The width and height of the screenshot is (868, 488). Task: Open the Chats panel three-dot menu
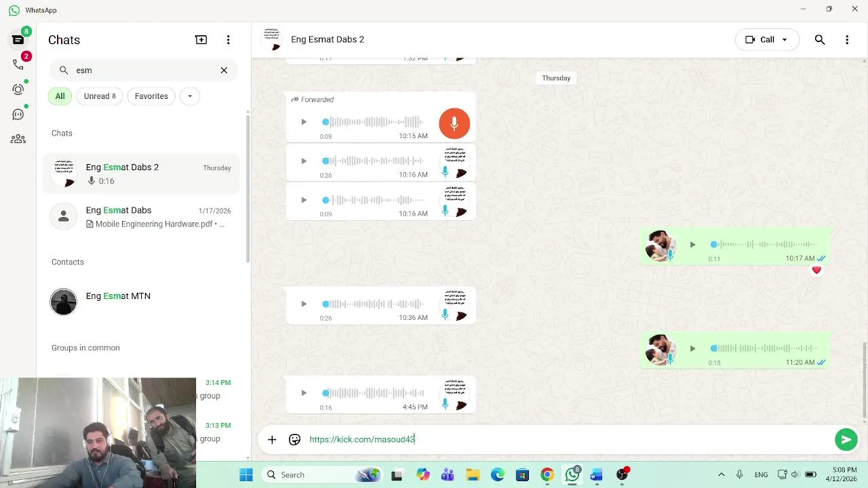coord(229,40)
